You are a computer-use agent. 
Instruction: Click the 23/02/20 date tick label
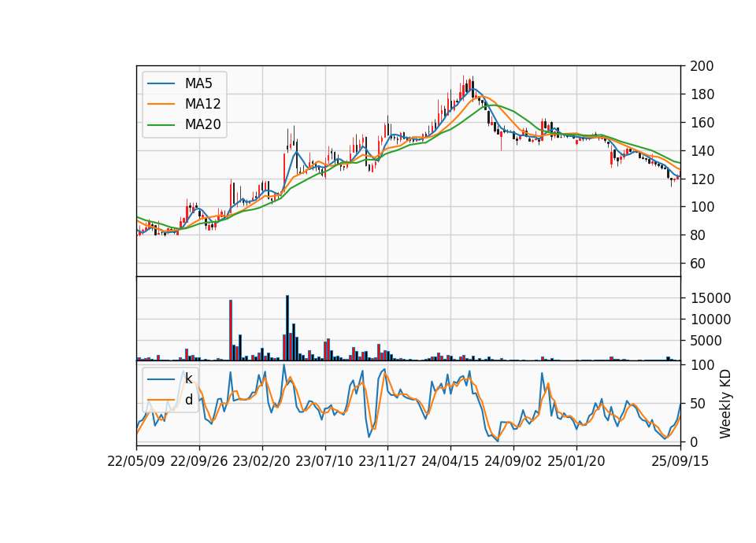click(261, 461)
